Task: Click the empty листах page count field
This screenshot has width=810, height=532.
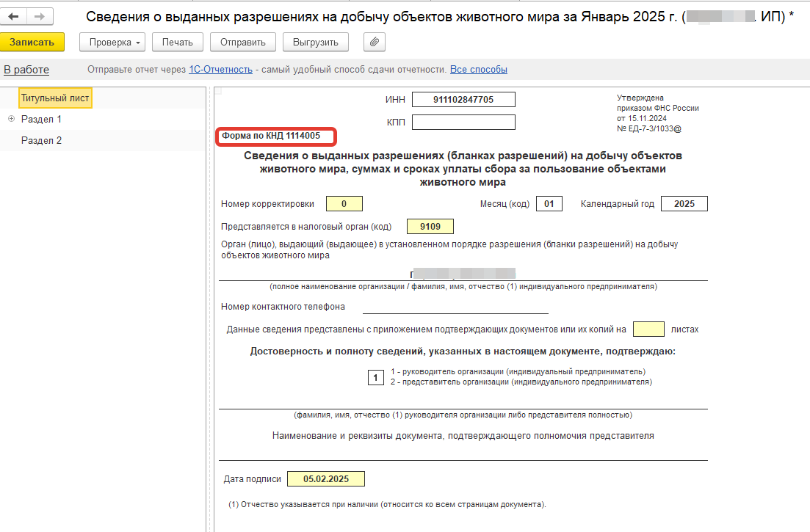Action: pos(648,329)
